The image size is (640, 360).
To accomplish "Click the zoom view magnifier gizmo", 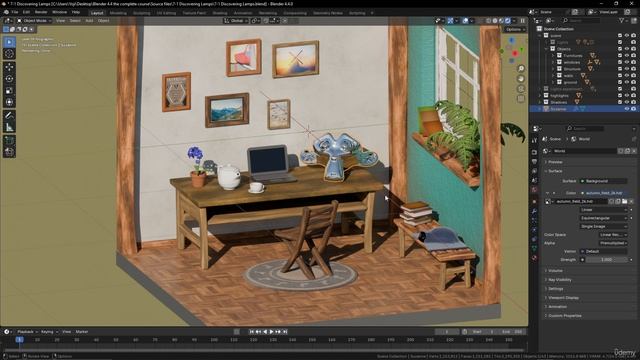I will pos(521,69).
